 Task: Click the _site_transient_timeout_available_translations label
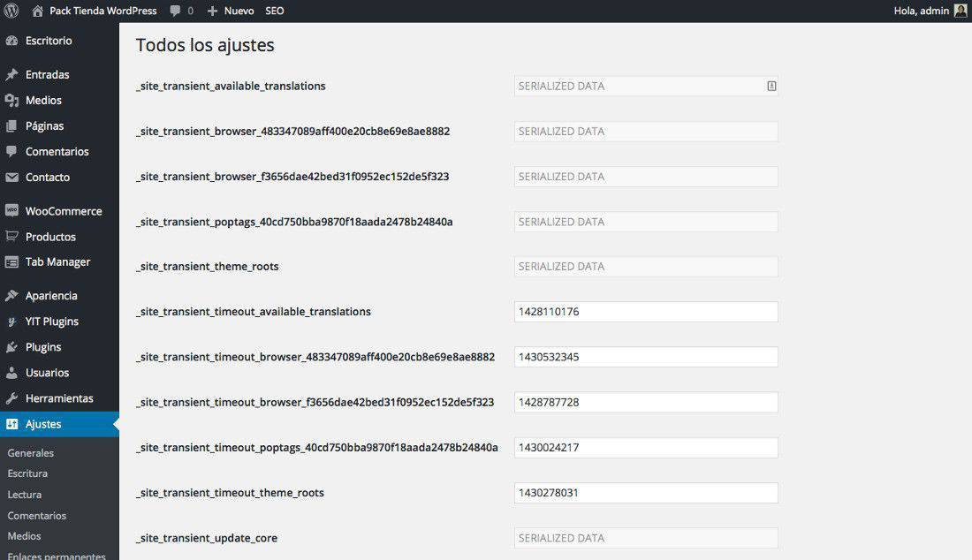point(253,312)
